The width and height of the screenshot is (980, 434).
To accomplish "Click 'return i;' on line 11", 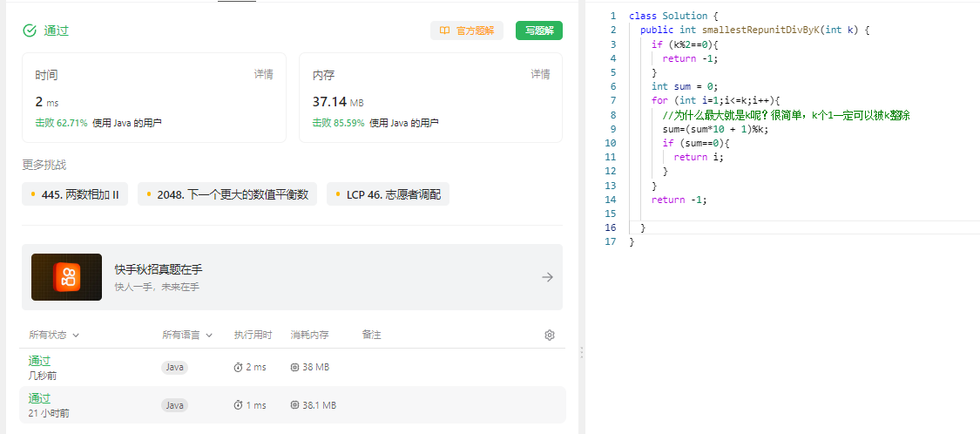I will point(699,158).
